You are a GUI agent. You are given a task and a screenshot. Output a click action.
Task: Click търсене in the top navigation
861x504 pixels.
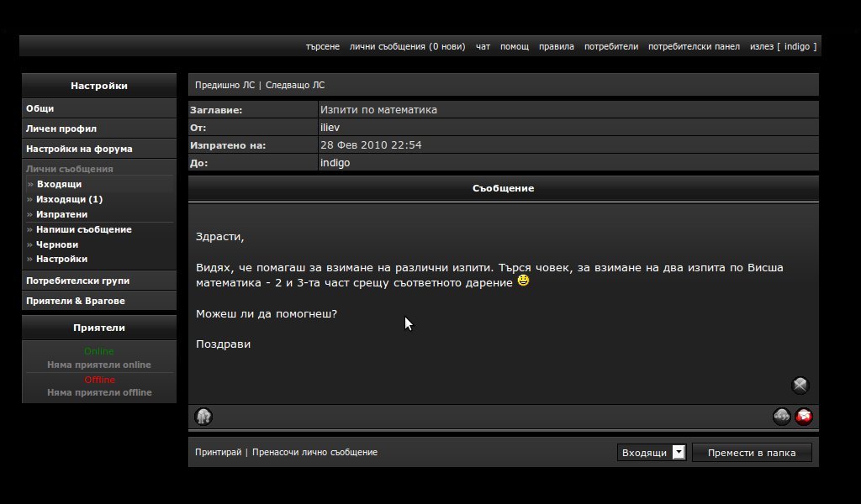(x=323, y=46)
